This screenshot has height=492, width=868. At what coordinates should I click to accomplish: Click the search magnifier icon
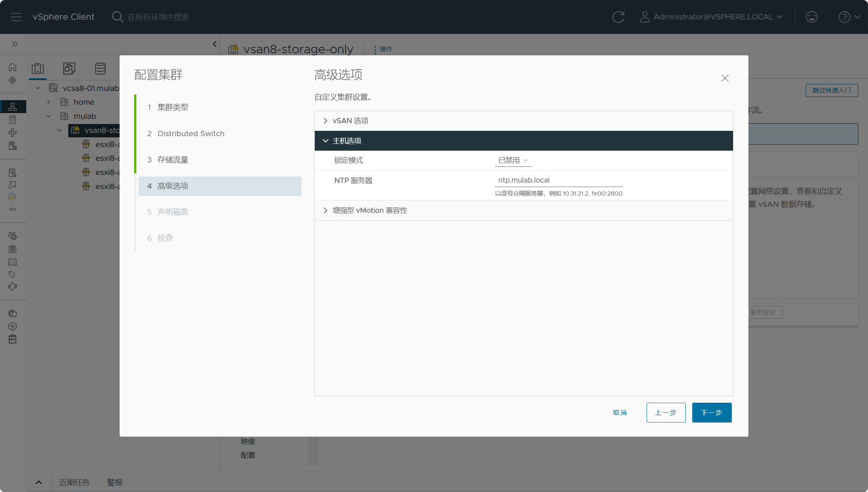coord(118,17)
